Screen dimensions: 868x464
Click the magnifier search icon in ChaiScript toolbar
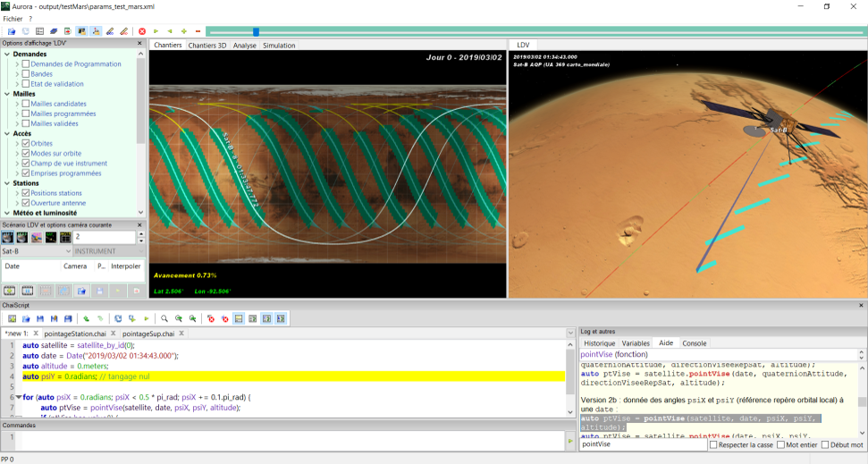[164, 318]
